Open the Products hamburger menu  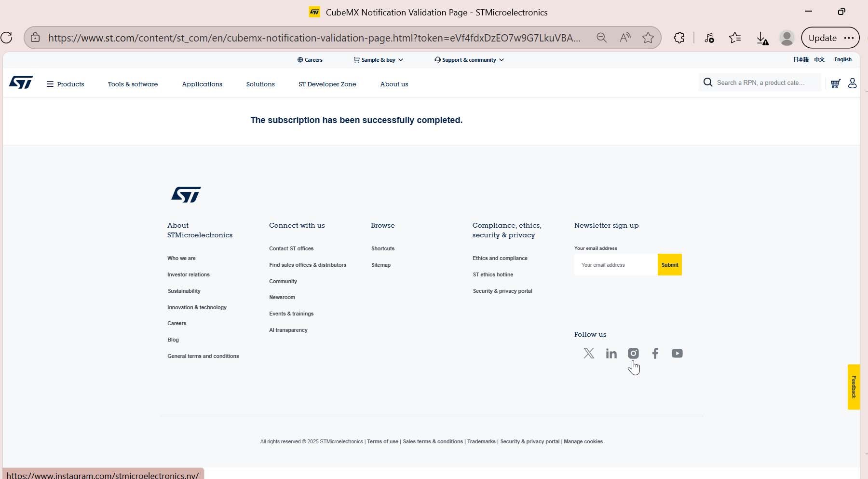(x=65, y=84)
